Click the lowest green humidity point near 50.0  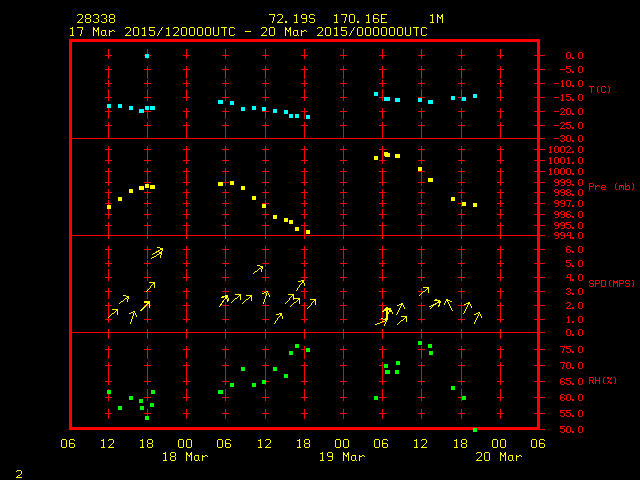(x=475, y=429)
